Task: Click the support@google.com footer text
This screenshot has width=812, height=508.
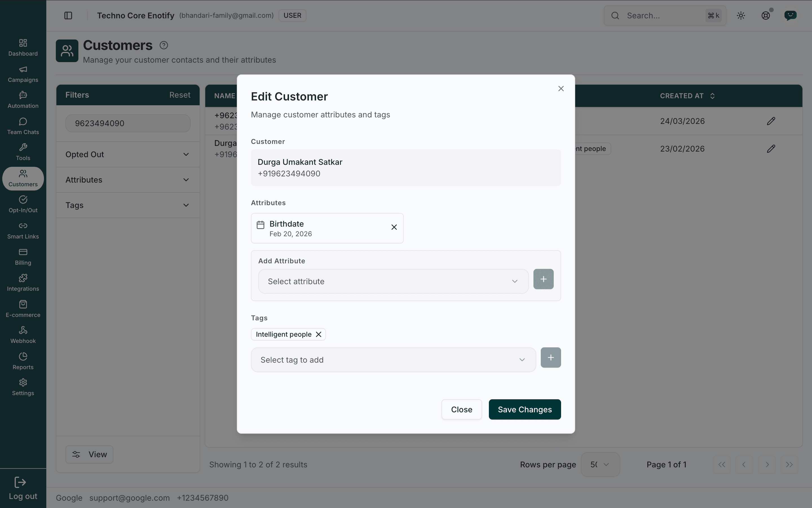Action: pos(129,498)
